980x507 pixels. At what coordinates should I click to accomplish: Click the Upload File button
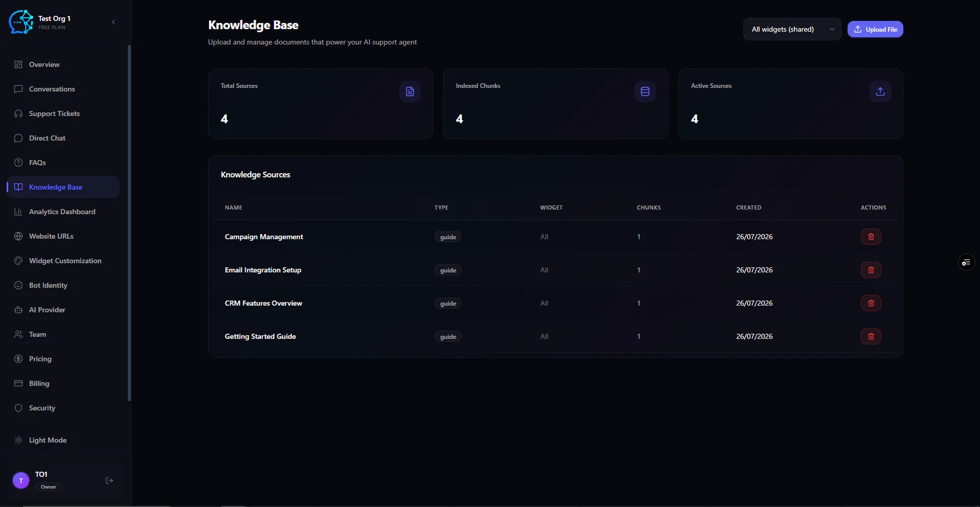(x=875, y=29)
